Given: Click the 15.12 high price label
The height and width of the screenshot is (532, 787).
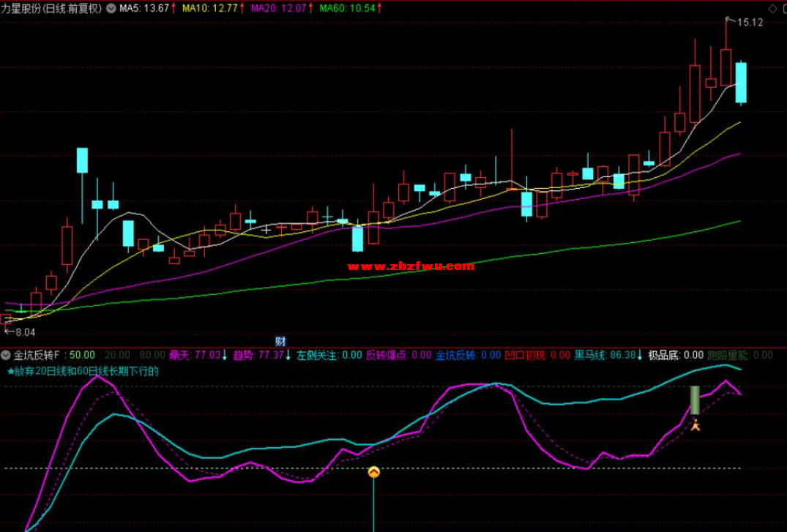Looking at the screenshot, I should 750,23.
